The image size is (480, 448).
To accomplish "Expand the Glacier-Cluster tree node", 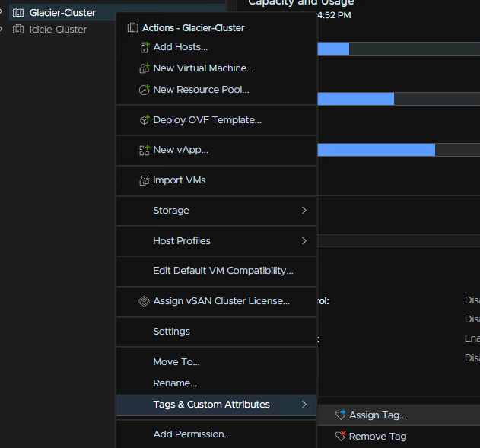I will click(2, 12).
